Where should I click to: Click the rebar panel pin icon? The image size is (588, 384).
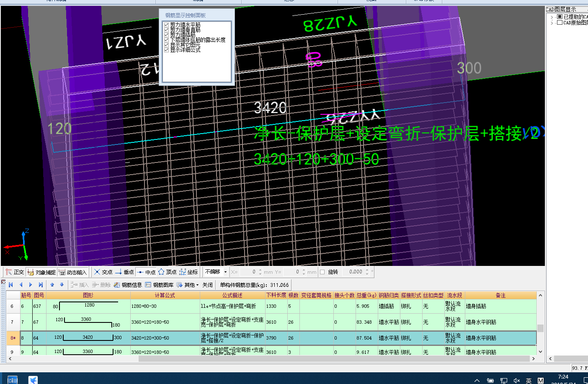click(x=3, y=282)
